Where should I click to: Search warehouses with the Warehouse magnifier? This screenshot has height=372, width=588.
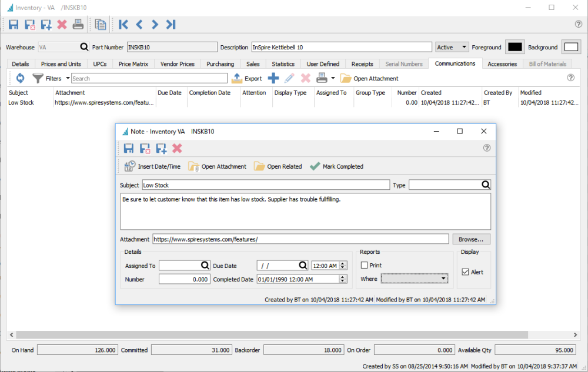(84, 47)
